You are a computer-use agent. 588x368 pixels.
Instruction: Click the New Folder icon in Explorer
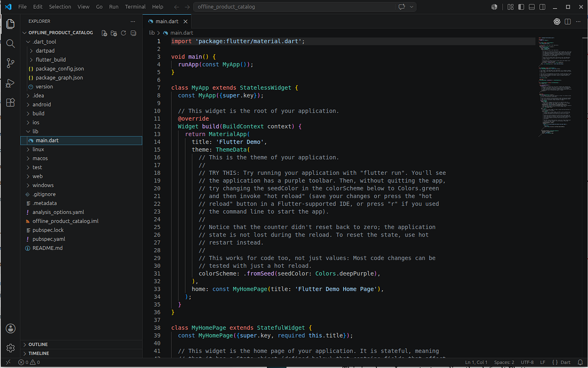coord(114,33)
